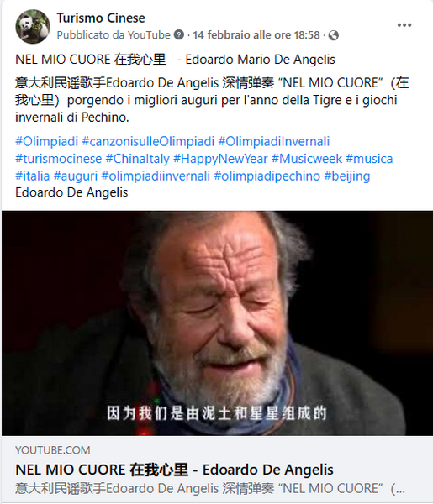Open the #beijing hashtag
Viewport: 433px width, 504px height.
(347, 176)
